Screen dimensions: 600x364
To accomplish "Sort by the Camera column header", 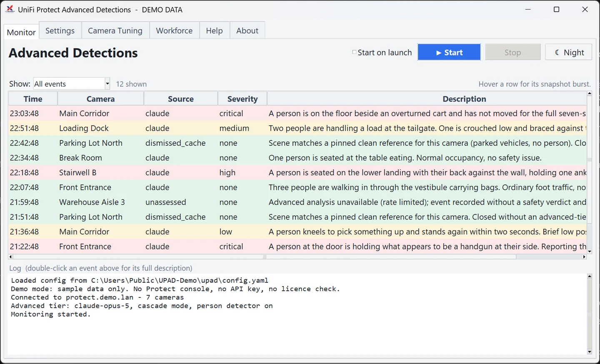I will tap(100, 99).
